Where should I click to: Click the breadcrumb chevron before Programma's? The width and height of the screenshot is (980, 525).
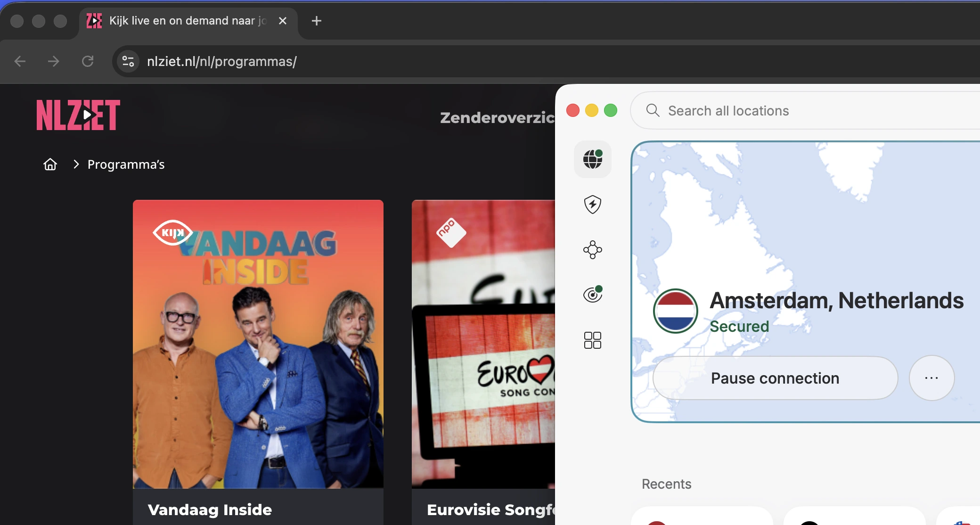[x=76, y=164]
